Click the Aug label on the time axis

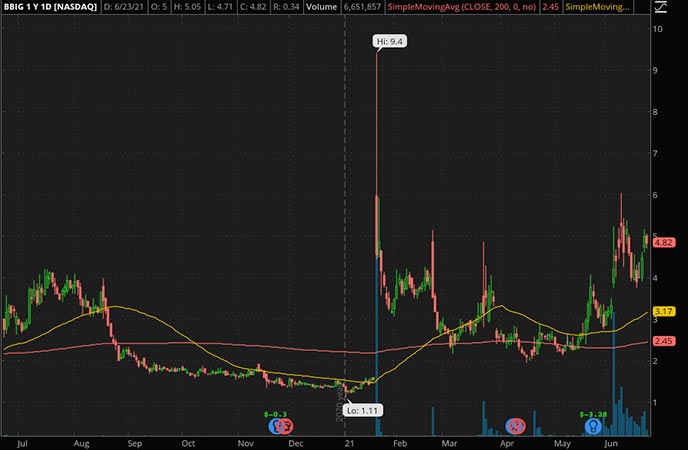[80, 441]
